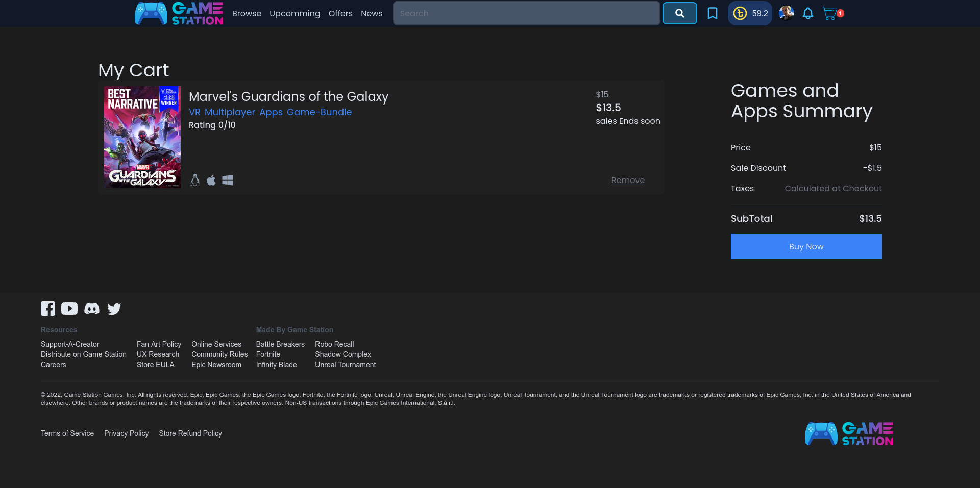This screenshot has width=980, height=488.
Task: Open the bookmarks wishlist icon
Action: click(x=712, y=13)
